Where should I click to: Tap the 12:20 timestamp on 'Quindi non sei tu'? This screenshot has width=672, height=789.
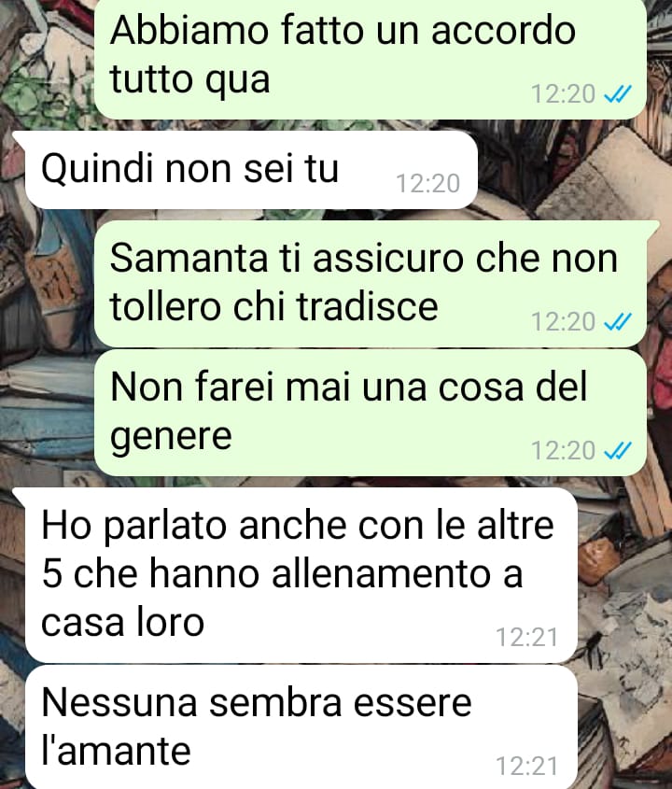tap(428, 184)
